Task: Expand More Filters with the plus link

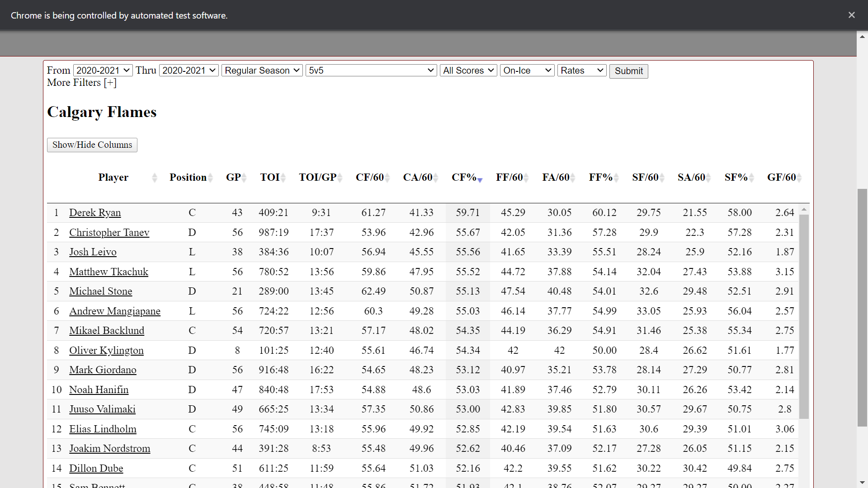Action: (110, 83)
